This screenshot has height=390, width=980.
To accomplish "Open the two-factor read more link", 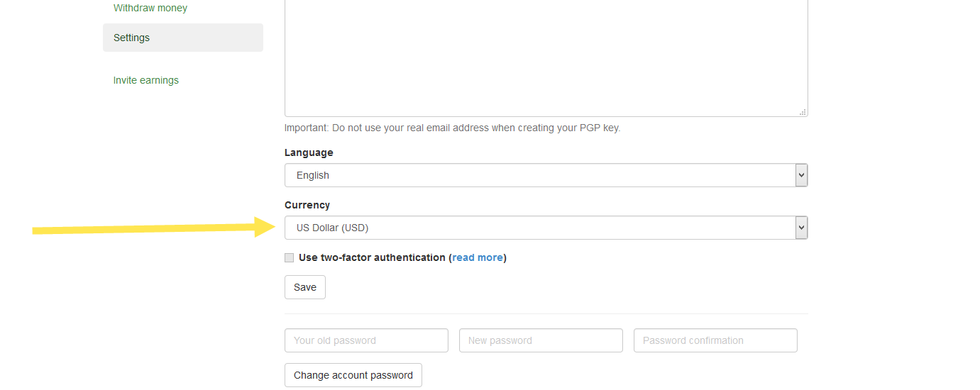I will 478,257.
